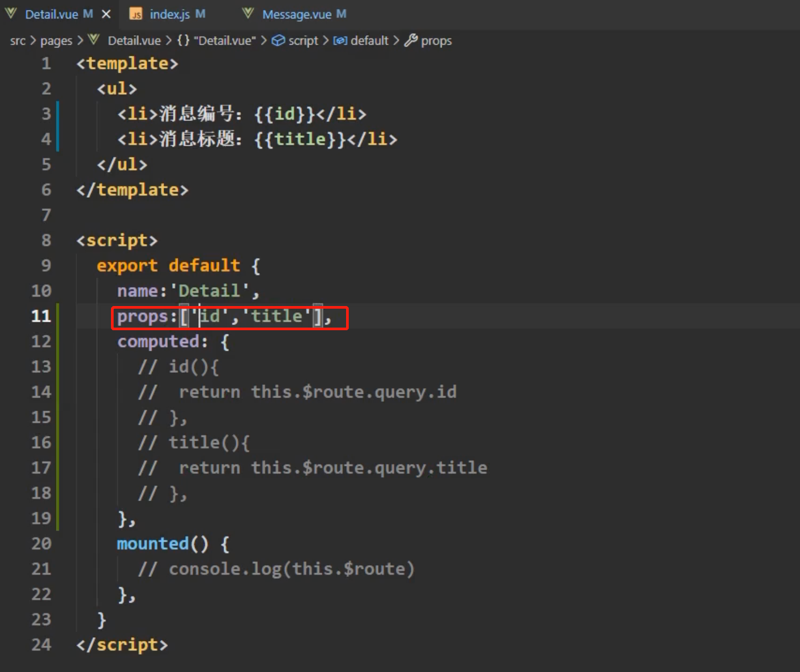800x672 pixels.
Task: Click the 'title' string in props array
Action: click(x=277, y=316)
